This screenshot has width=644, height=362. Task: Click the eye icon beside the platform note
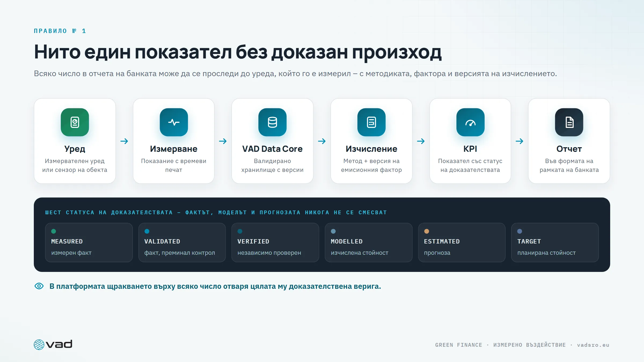click(39, 286)
